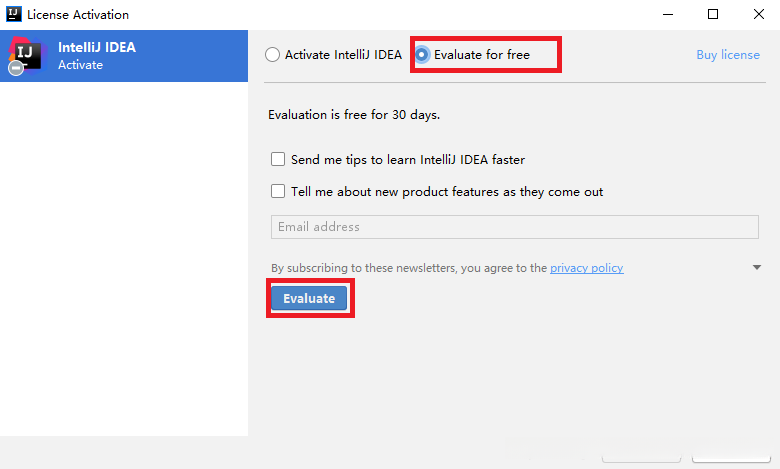Click the empty white area under the product list
This screenshot has width=780, height=469.
[124, 260]
